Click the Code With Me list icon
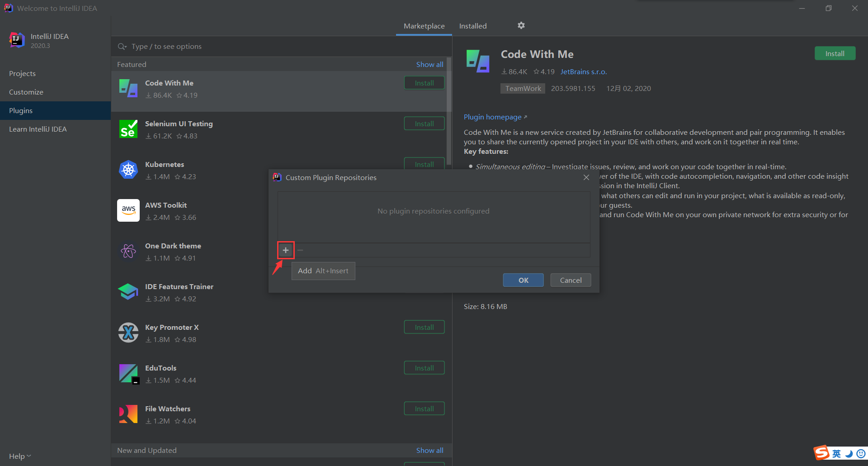This screenshot has height=466, width=868. pyautogui.click(x=128, y=88)
